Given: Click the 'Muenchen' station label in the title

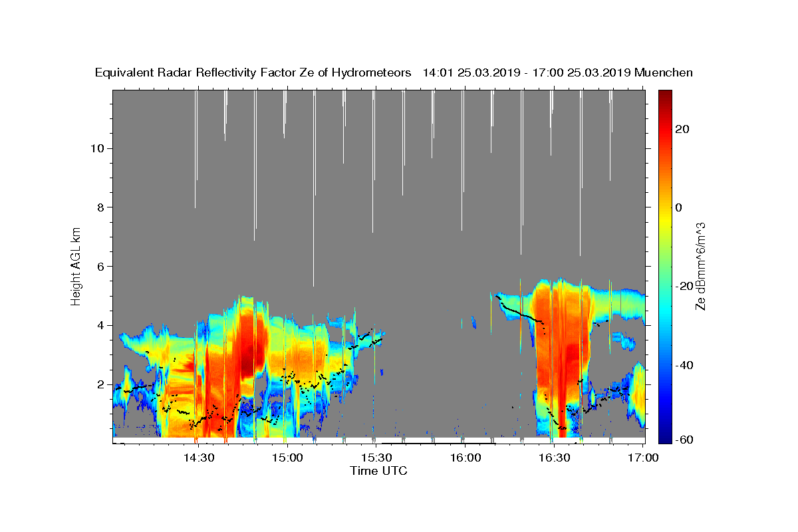Looking at the screenshot, I should [x=664, y=73].
